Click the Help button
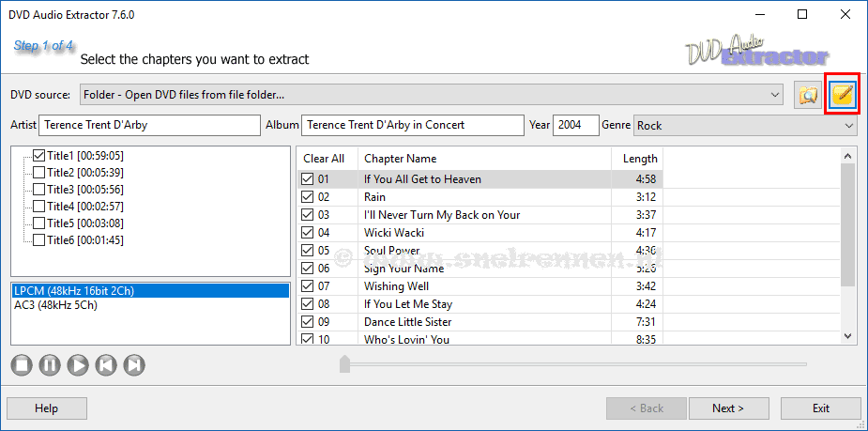Viewport: 868px width, 431px height. click(47, 408)
